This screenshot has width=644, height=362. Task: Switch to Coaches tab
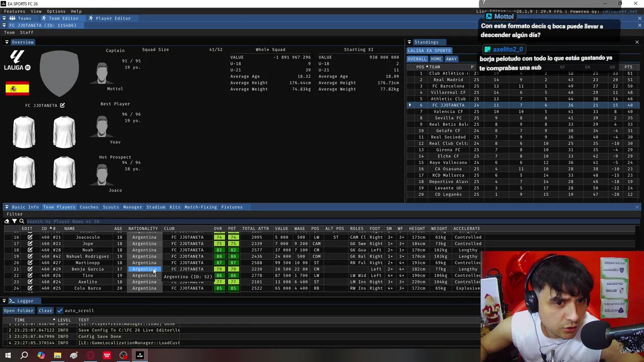click(x=89, y=207)
